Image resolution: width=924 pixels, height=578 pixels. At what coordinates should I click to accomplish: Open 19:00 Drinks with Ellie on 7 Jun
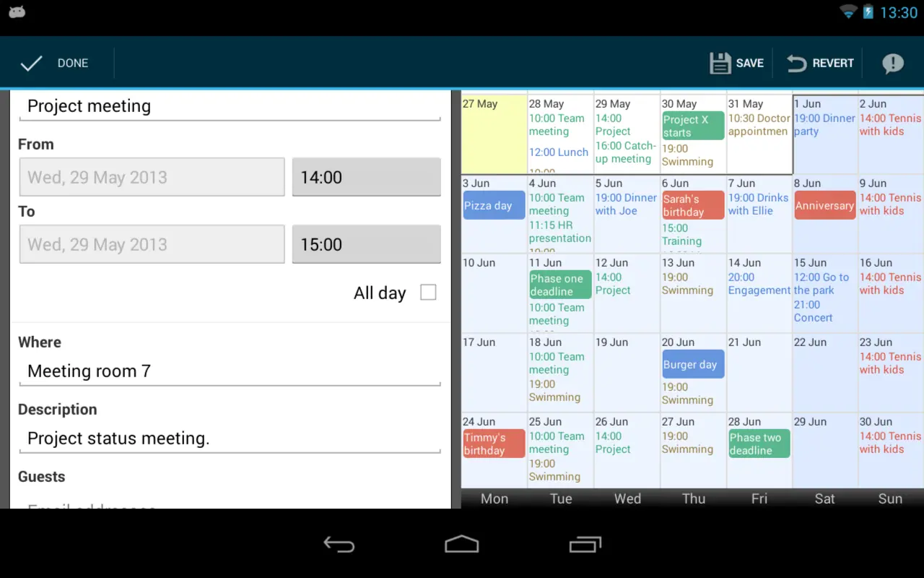pos(758,204)
